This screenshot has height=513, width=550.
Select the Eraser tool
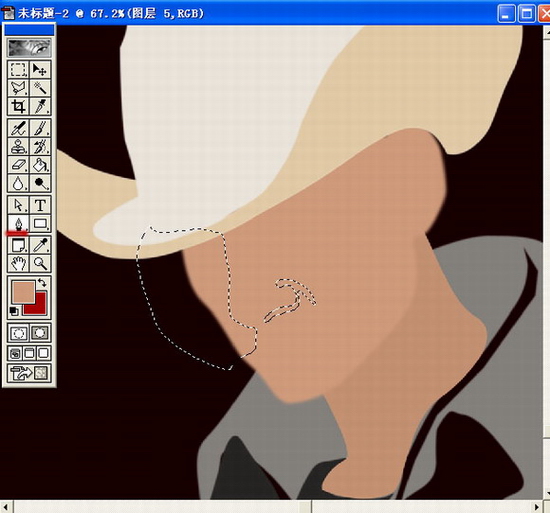18,164
